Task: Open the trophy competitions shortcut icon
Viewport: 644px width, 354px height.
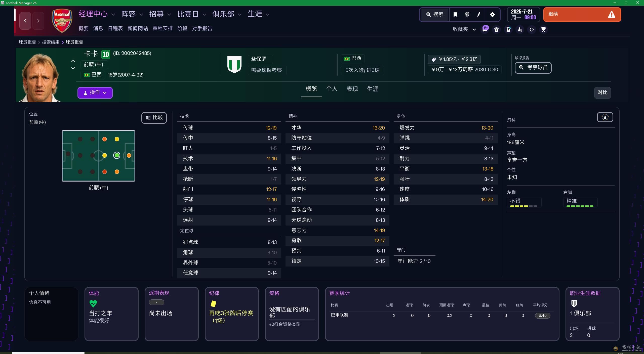Action: pos(543,30)
